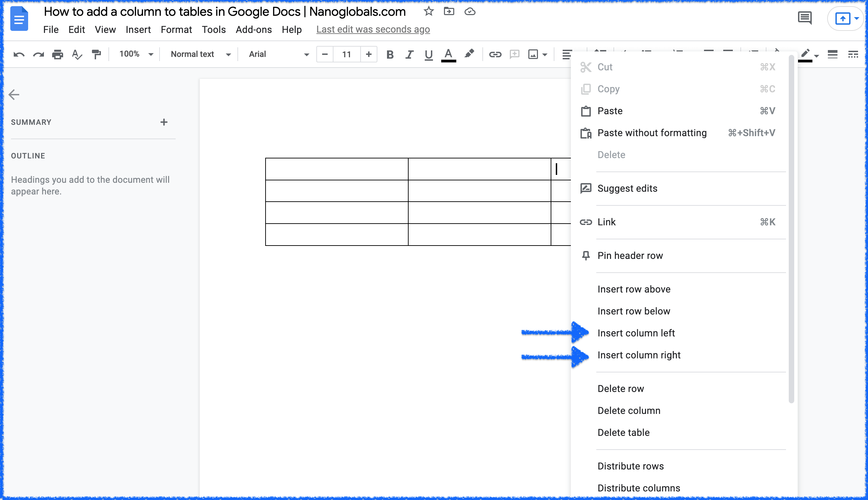Screen dimensions: 868x500
Task: Click the Italic formatting icon
Action: (x=409, y=54)
